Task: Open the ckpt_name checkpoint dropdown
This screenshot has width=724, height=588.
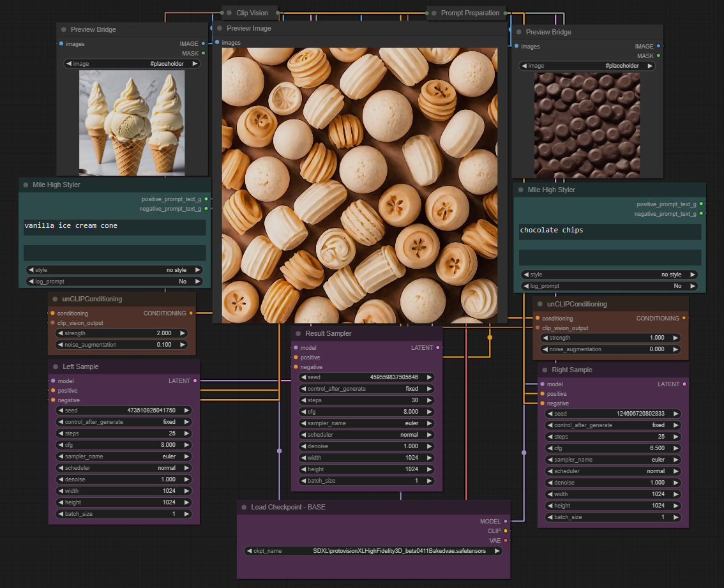Action: [x=373, y=551]
